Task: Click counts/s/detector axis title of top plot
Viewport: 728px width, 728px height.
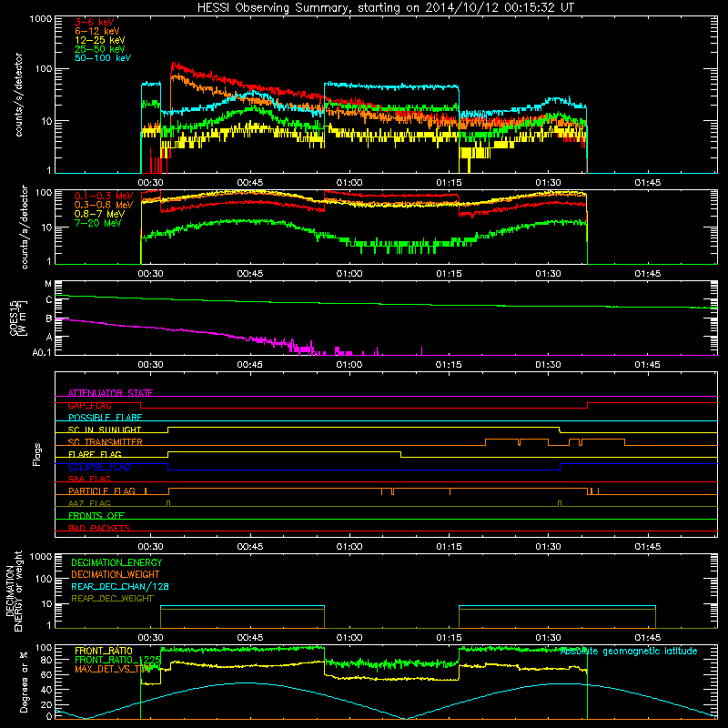Action: [x=19, y=95]
